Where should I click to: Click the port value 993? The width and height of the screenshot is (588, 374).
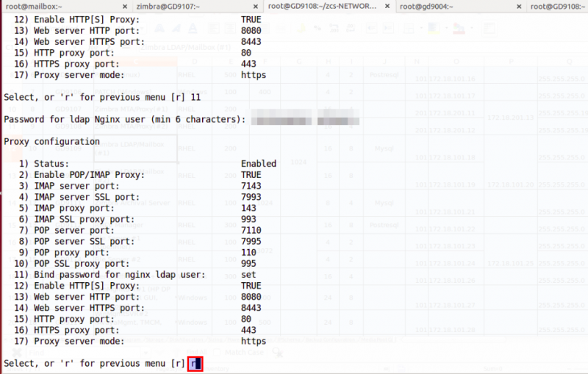pos(248,219)
